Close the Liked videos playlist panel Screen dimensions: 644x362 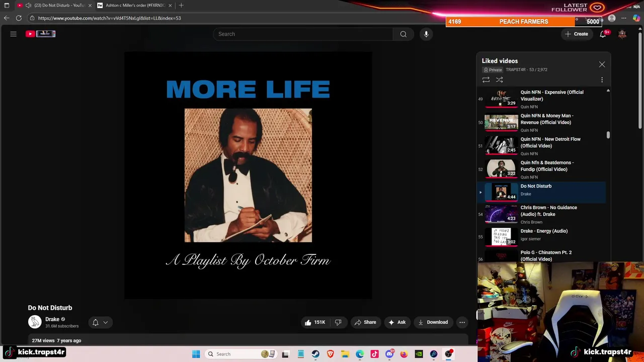click(602, 64)
